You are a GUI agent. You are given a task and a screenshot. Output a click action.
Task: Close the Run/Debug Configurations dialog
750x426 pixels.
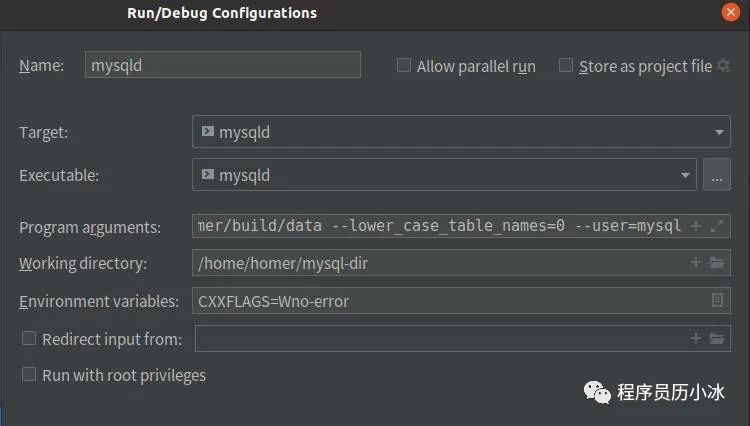point(731,12)
